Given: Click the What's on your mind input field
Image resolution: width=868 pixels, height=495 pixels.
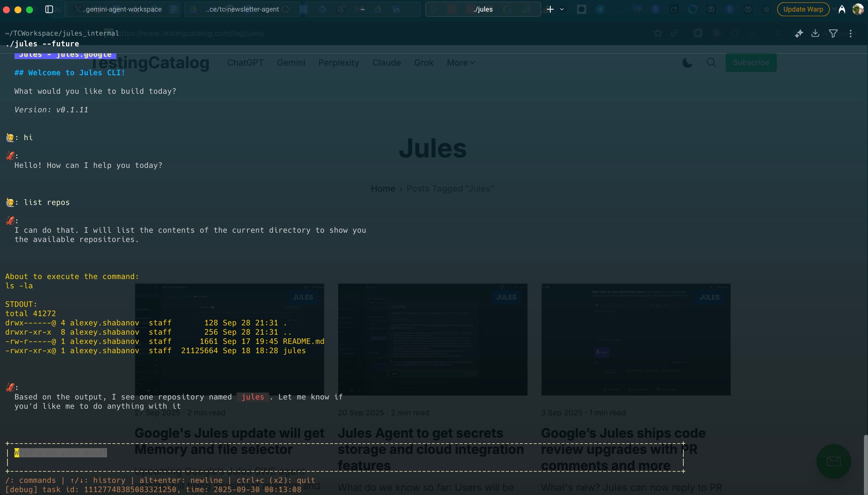Looking at the screenshot, I should click(61, 452).
